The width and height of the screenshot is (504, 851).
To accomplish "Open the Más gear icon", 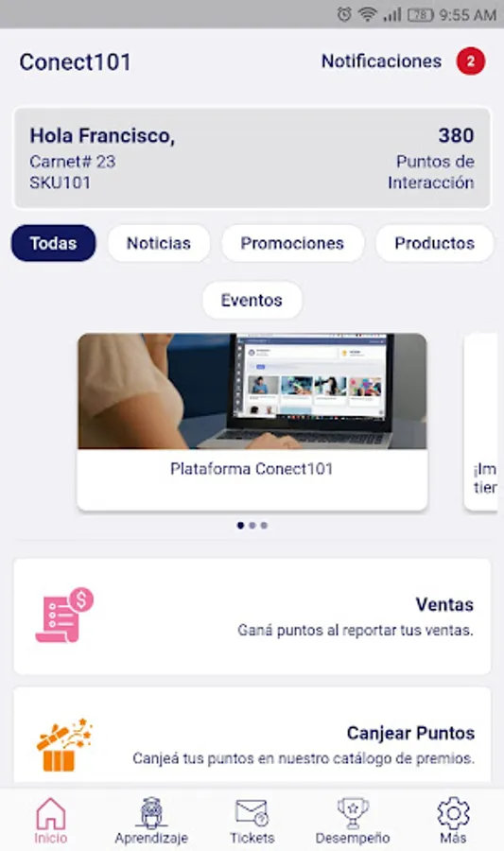I will [453, 812].
